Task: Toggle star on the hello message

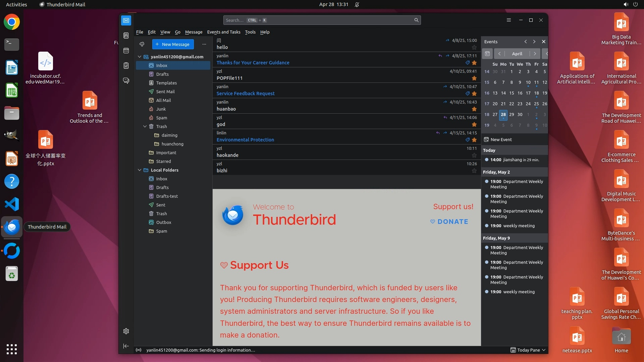Action: click(474, 47)
